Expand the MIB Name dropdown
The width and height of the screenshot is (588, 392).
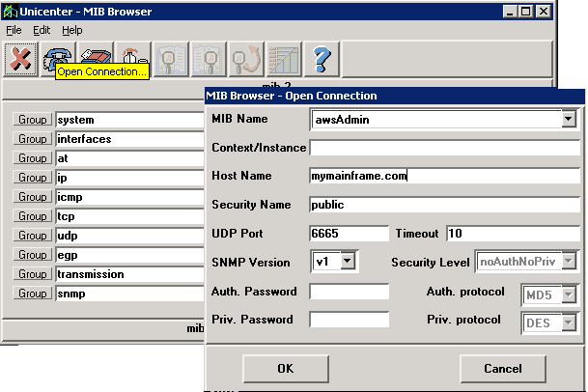point(570,119)
